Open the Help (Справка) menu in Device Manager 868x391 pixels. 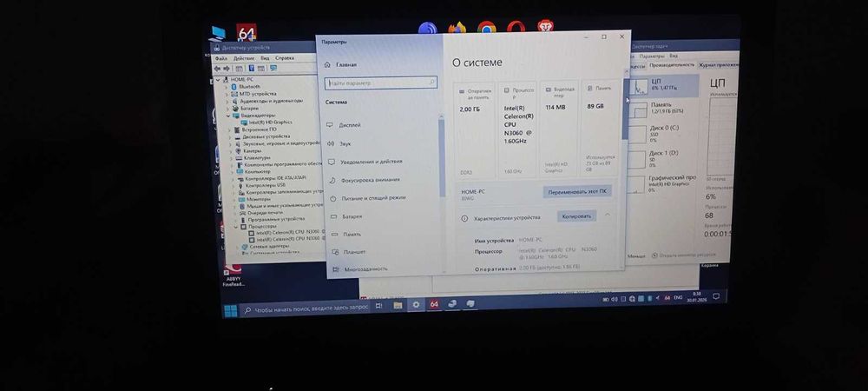point(285,58)
